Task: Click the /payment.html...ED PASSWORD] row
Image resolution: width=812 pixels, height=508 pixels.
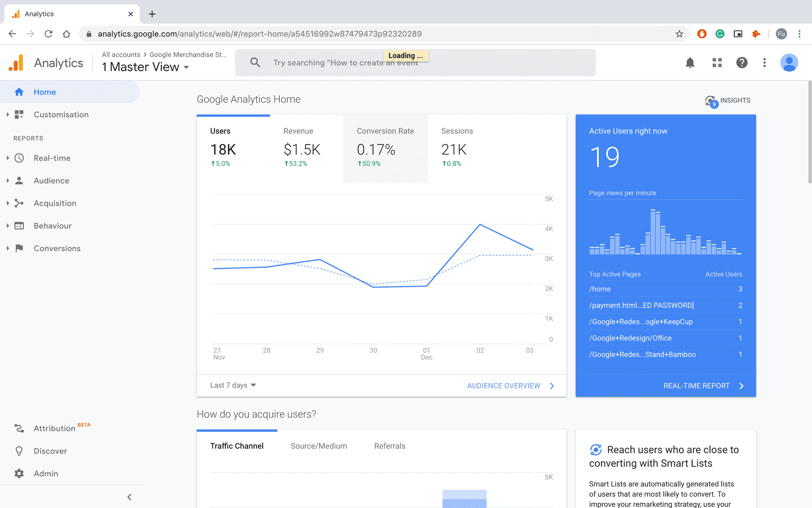Action: click(x=666, y=305)
